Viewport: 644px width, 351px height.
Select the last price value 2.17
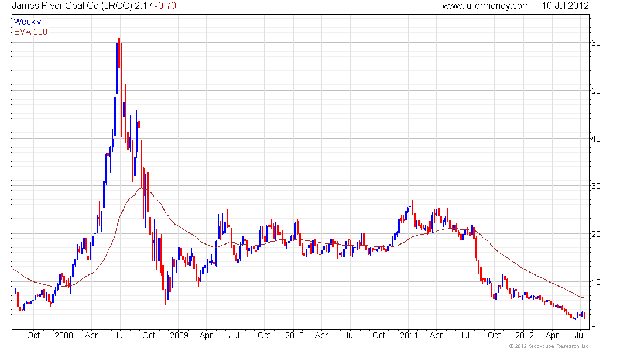144,6
